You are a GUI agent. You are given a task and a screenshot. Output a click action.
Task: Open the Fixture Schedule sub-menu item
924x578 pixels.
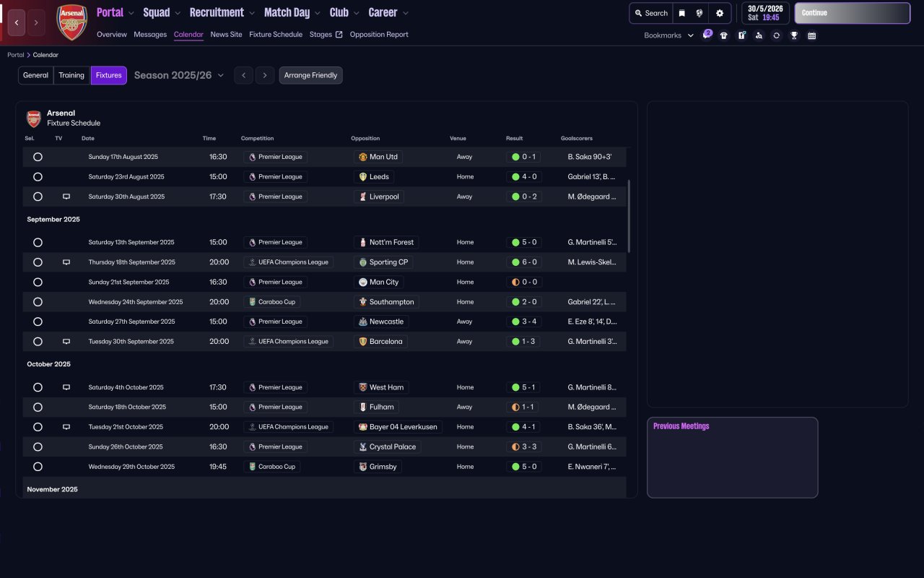tap(276, 35)
